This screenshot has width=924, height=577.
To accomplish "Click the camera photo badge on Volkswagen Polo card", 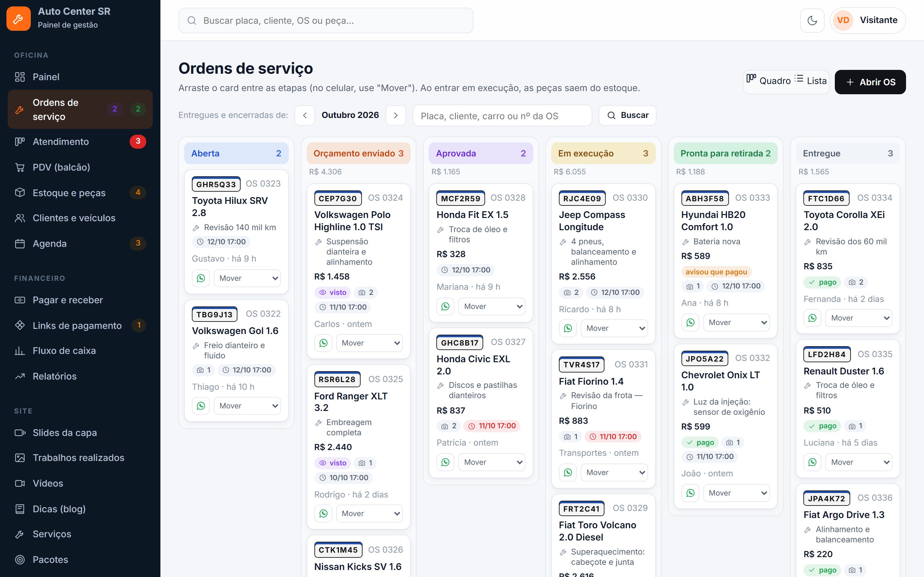I will click(366, 292).
